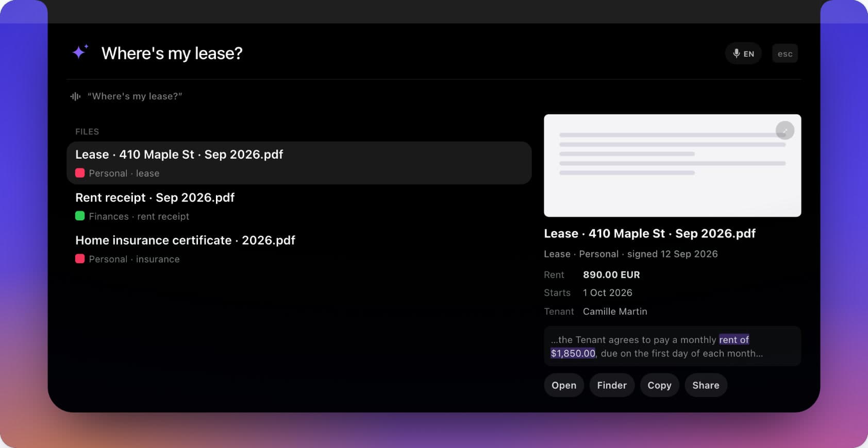
Task: Open the selected lease file
Action: (x=564, y=385)
